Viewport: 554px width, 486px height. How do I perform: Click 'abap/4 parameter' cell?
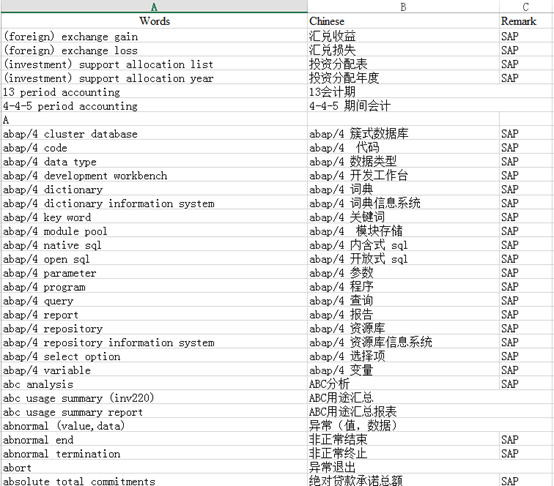pyautogui.click(x=154, y=273)
